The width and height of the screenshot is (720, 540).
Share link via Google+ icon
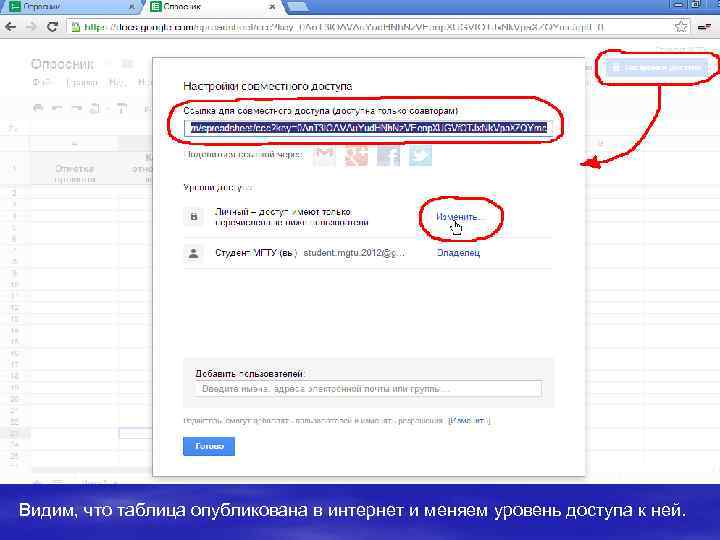click(356, 156)
